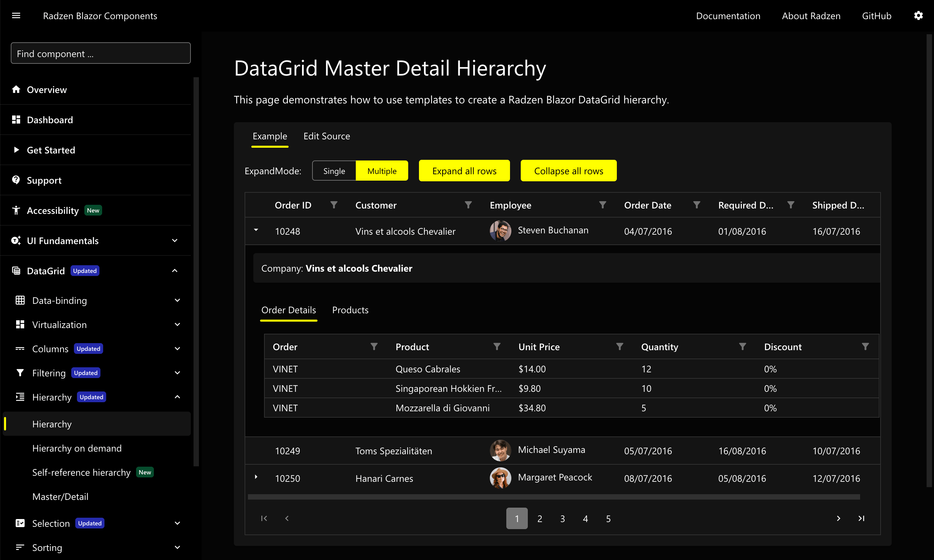Expand the Sorting submenu
934x560 pixels.
[177, 547]
